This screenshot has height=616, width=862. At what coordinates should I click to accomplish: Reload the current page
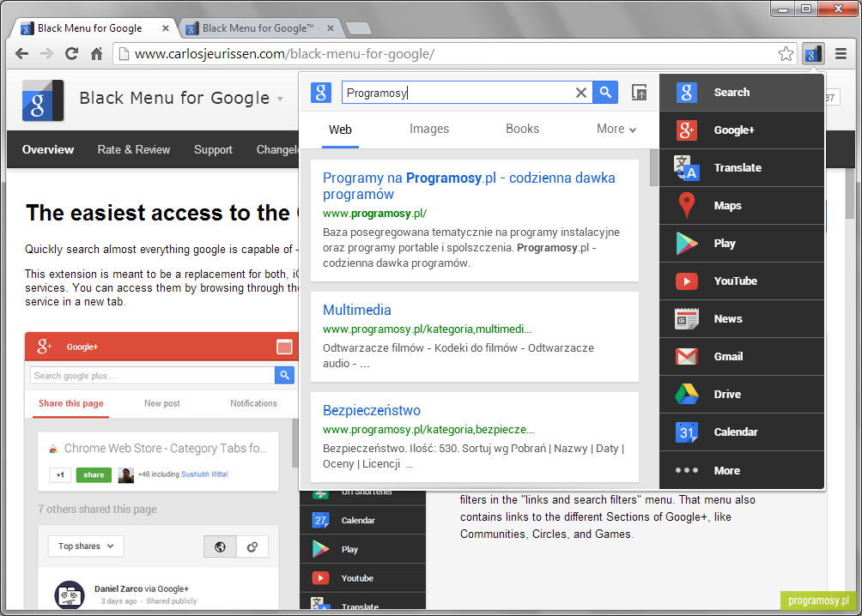tap(71, 54)
